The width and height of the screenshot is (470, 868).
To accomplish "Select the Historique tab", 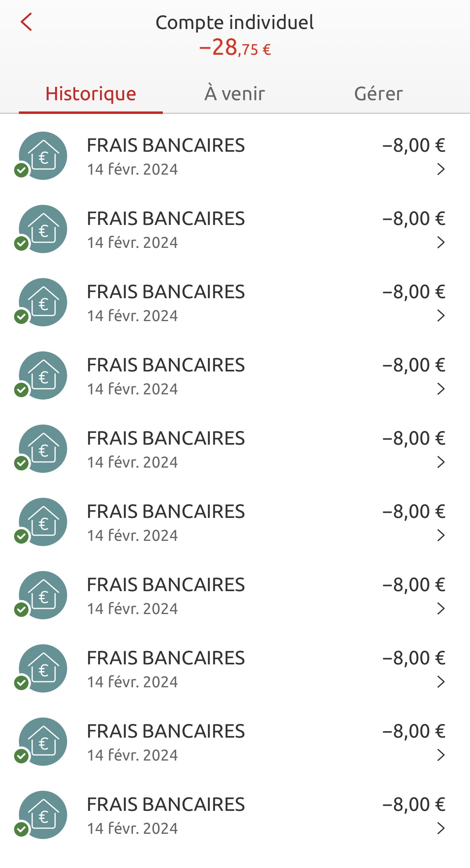I will [91, 93].
